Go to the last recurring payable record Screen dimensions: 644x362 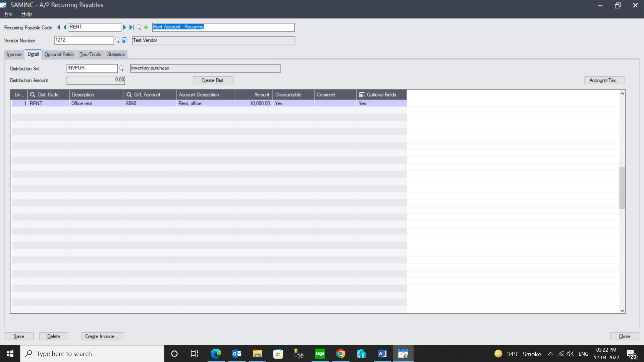pos(131,27)
